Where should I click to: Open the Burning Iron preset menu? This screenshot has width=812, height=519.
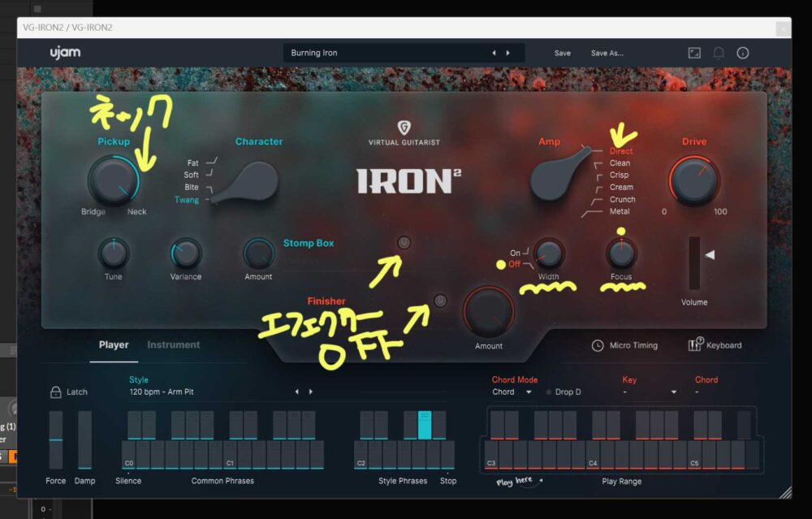(404, 53)
